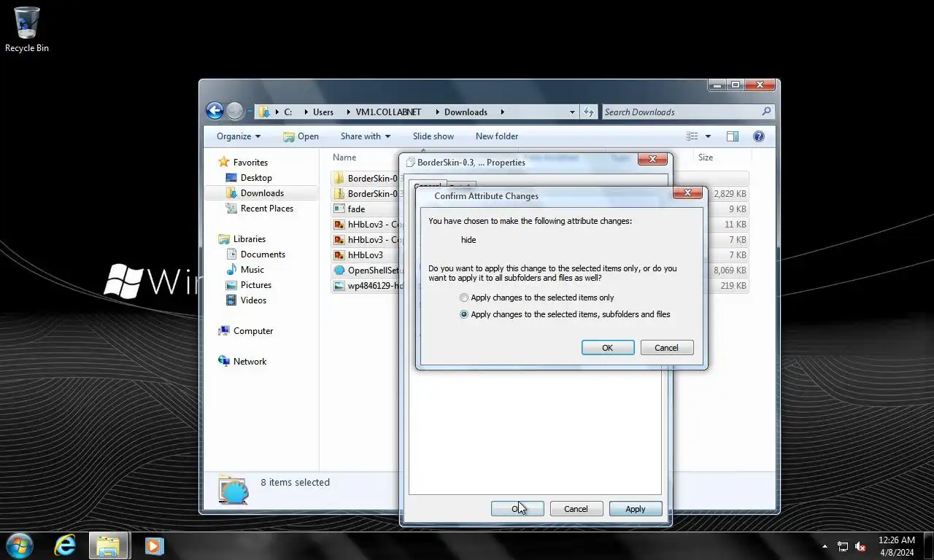The image size is (934, 560).
Task: Click Open in the Explorer toolbar
Action: point(301,136)
